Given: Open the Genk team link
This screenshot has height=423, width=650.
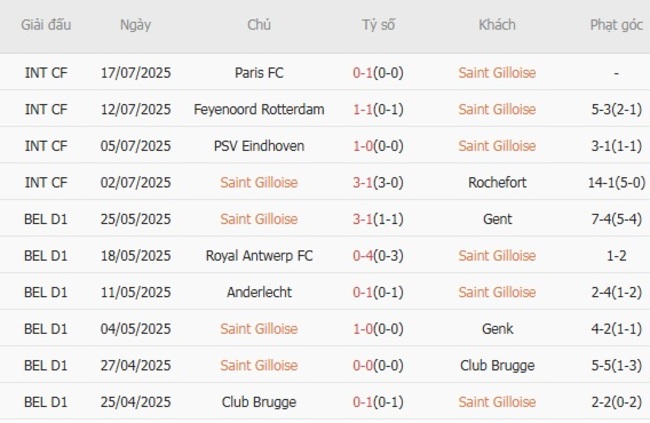Looking at the screenshot, I should pyautogui.click(x=497, y=329).
